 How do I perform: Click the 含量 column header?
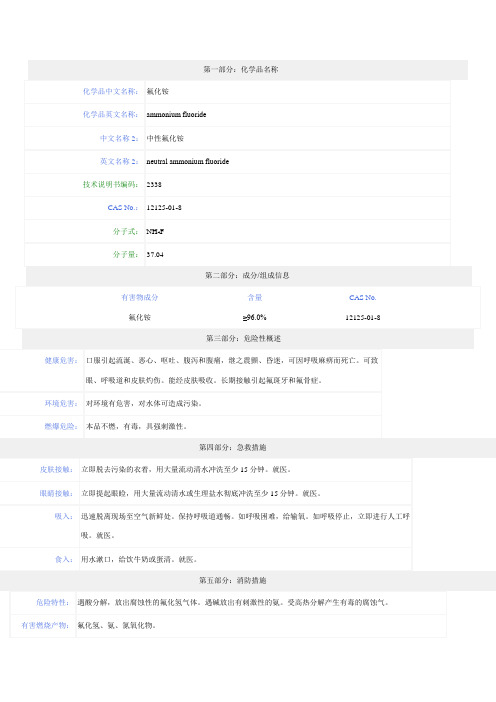click(255, 297)
